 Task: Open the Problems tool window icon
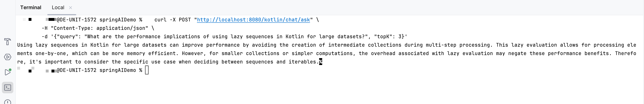7,102
